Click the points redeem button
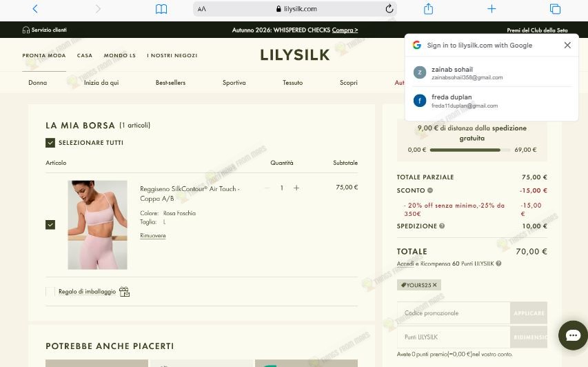This screenshot has height=367, width=588. 529,337
